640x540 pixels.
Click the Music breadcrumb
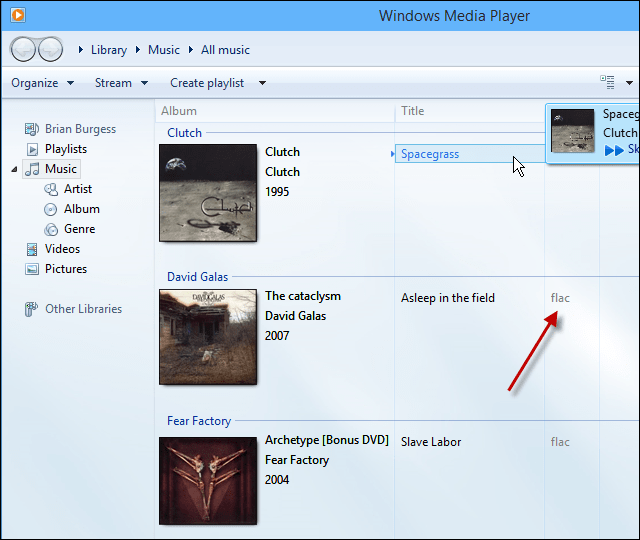tap(164, 50)
